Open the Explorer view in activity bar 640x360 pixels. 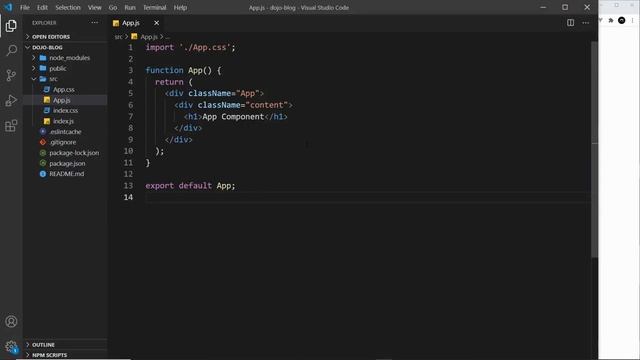click(11, 26)
